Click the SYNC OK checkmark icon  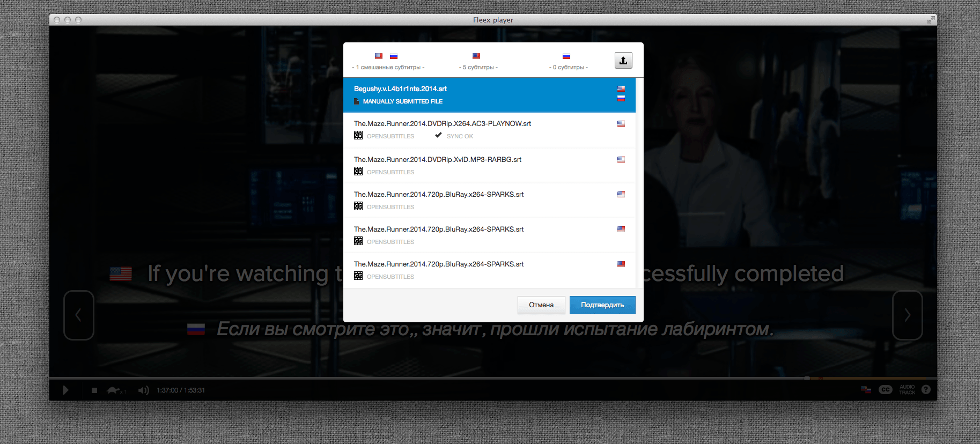pos(438,135)
